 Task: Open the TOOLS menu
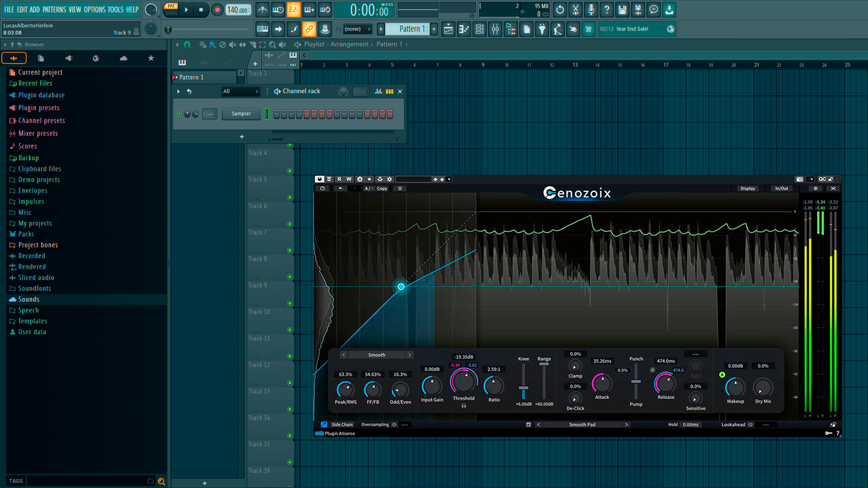click(116, 10)
